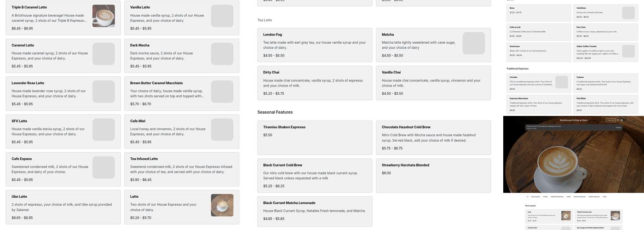644x230 pixels.
Task: Click the Triple B Caramel Latte photo
Action: [x=103, y=16]
